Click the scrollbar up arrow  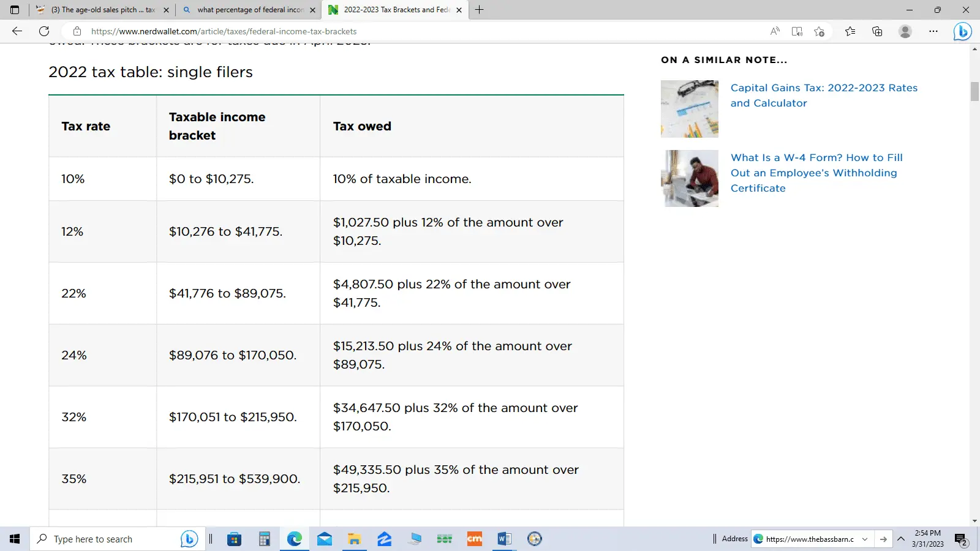974,48
